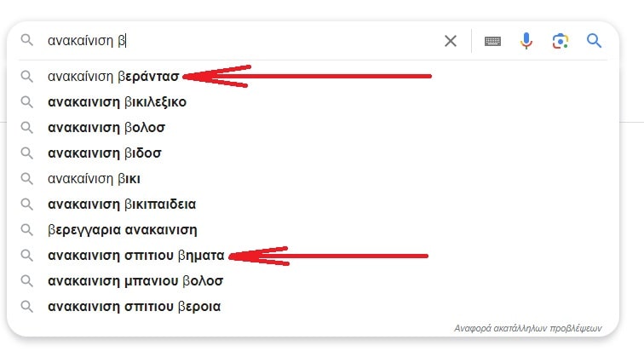Viewport: 644px width, 363px height.
Task: Click the clear search text X icon
Action: coord(451,41)
